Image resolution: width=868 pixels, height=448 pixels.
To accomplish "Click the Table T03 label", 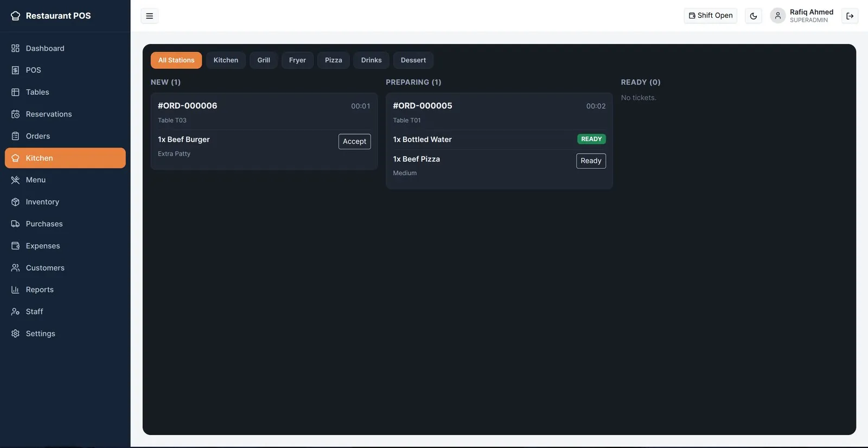I will (x=172, y=120).
